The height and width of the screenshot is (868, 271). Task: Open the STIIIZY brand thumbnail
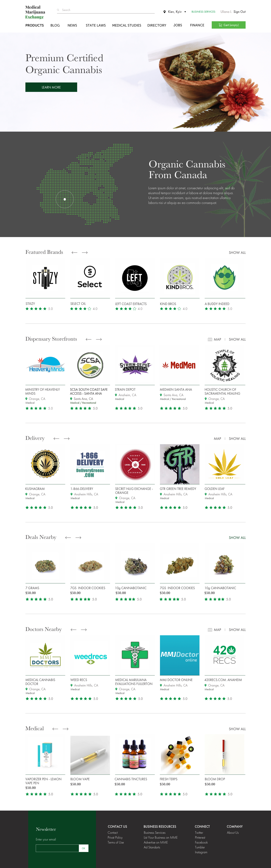(x=45, y=278)
